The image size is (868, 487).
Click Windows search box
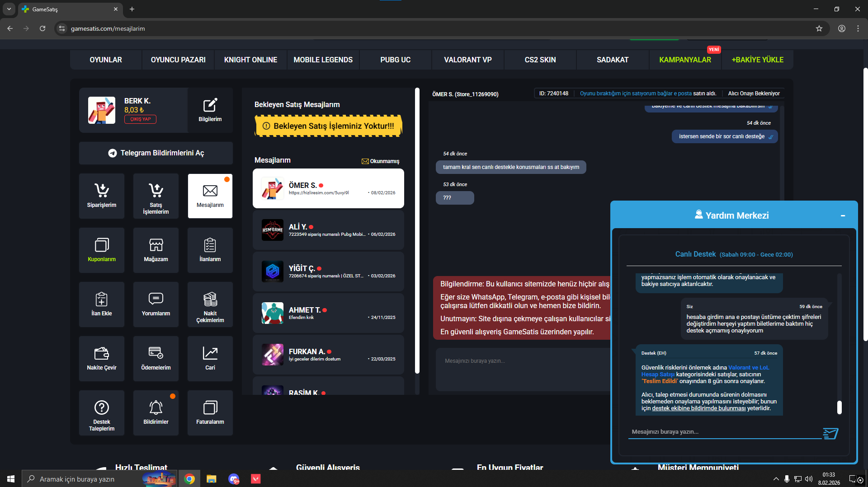(99, 479)
